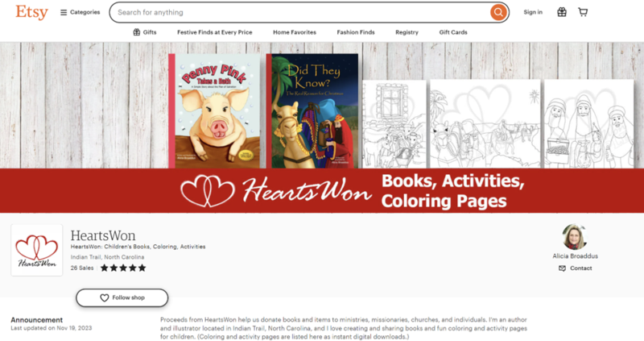
Task: Open the Gifts menu item
Action: pos(145,32)
